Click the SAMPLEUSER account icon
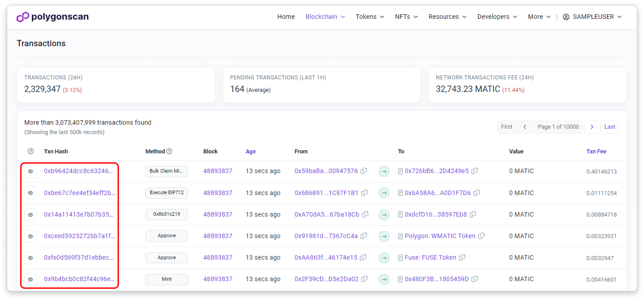 click(x=566, y=17)
